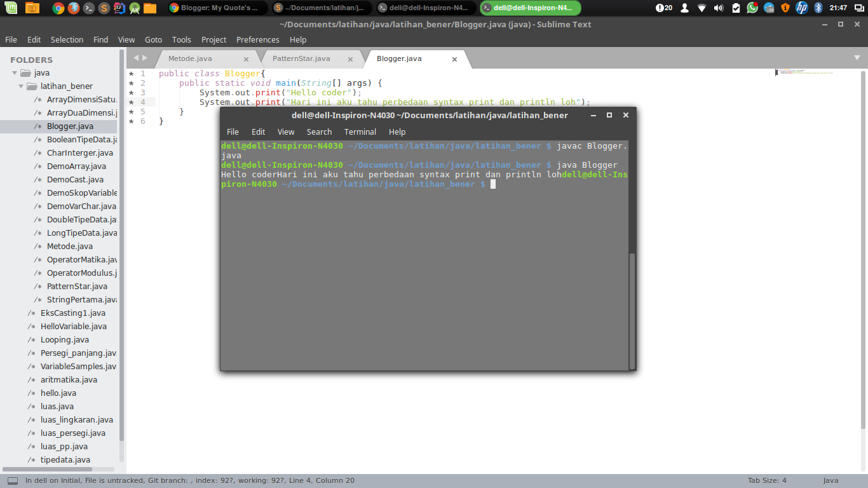Click the code minimap preview
The image size is (868, 488).
click(x=804, y=72)
